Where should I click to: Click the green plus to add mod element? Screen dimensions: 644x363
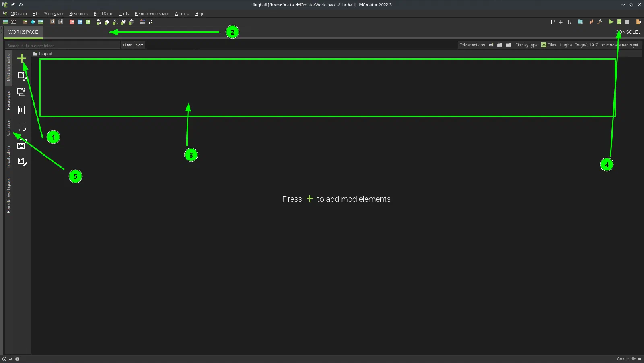22,58
